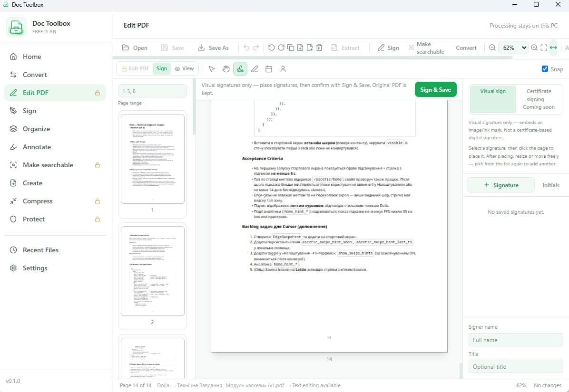Open Sign in the sidebar

55,111
